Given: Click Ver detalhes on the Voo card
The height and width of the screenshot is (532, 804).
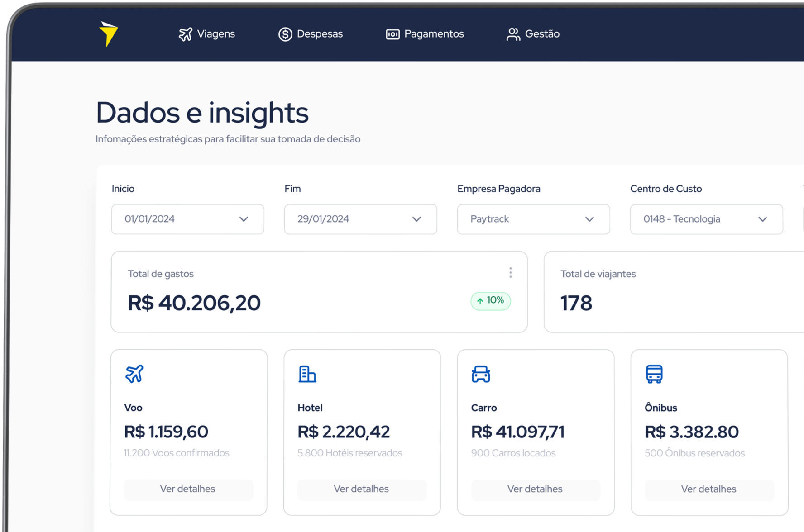Looking at the screenshot, I should pos(188,489).
